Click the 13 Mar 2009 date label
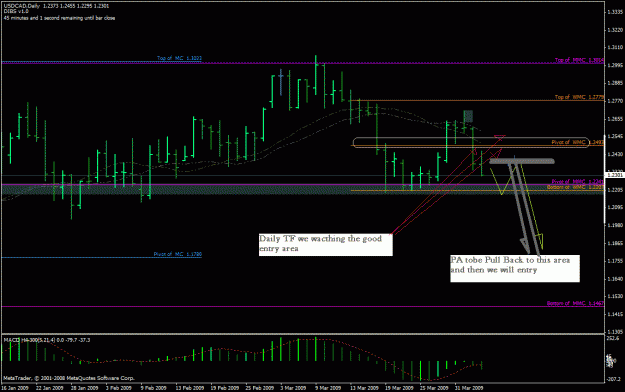The width and height of the screenshot is (625, 392). [364, 388]
